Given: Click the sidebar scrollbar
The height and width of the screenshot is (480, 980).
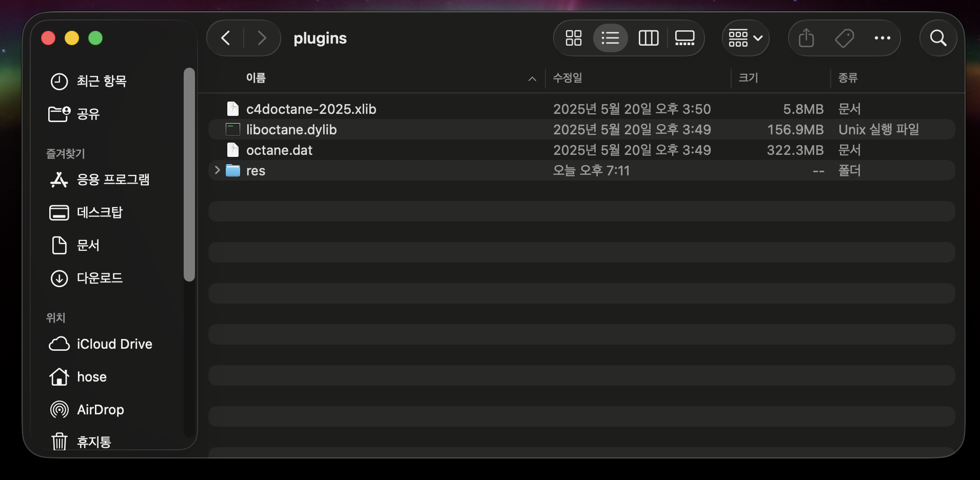Looking at the screenshot, I should point(189,174).
